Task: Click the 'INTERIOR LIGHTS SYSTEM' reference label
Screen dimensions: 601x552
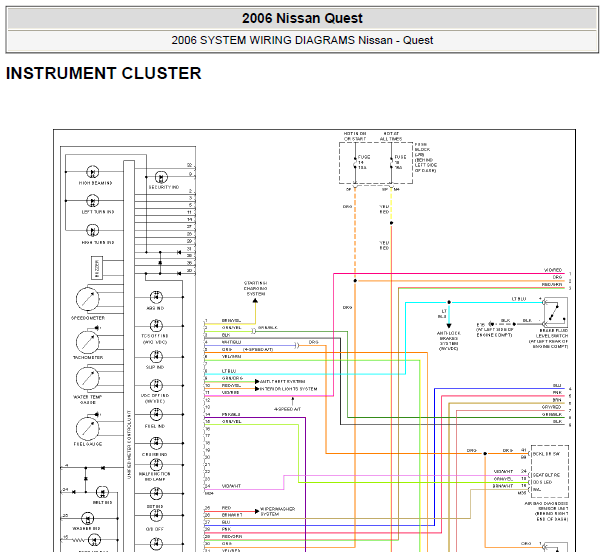Action: coord(289,389)
